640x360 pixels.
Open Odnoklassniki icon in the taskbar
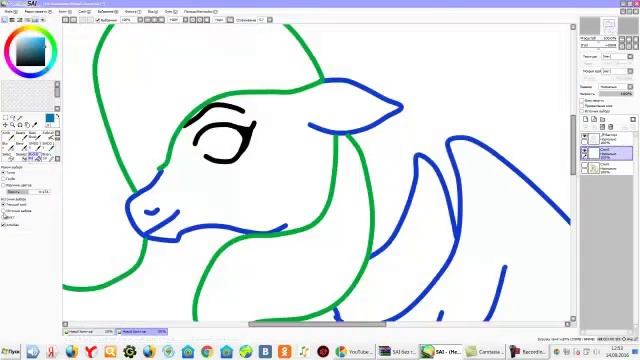point(284,351)
